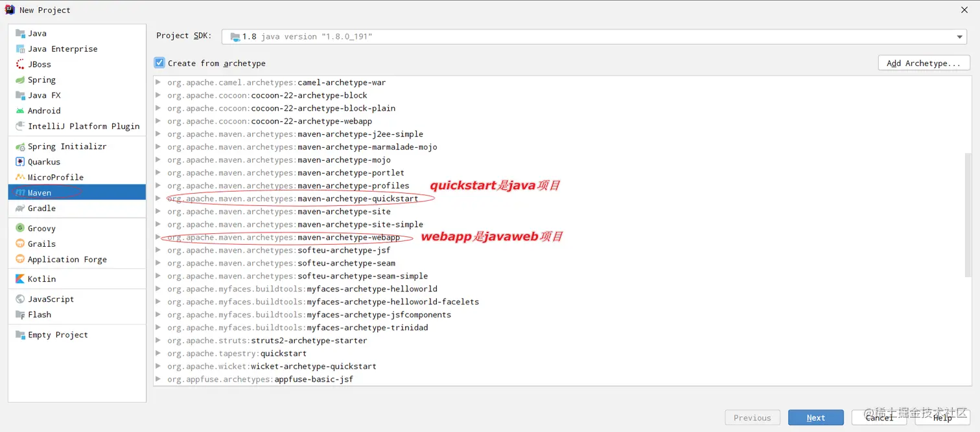
Task: Click the Grails icon
Action: click(20, 244)
